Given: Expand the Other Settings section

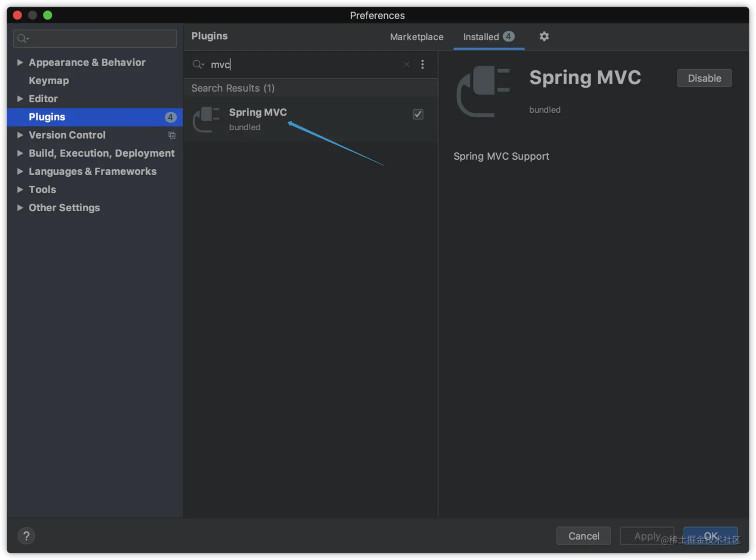Looking at the screenshot, I should tap(20, 208).
